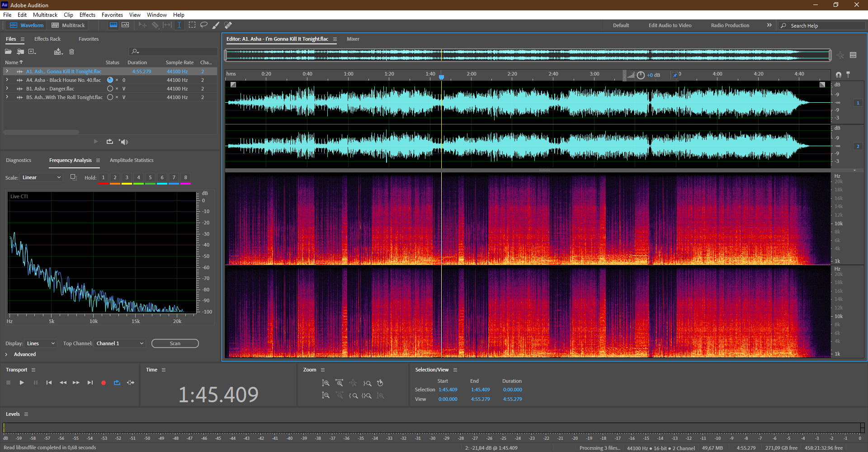
Task: Show the spectral pitch display
Action: coord(125,25)
